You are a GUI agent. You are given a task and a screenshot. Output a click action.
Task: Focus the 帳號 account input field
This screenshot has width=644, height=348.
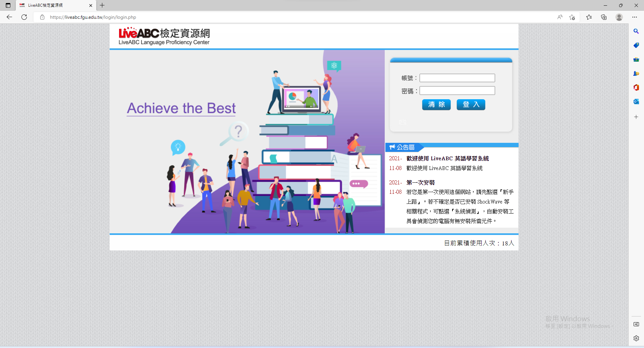(457, 78)
